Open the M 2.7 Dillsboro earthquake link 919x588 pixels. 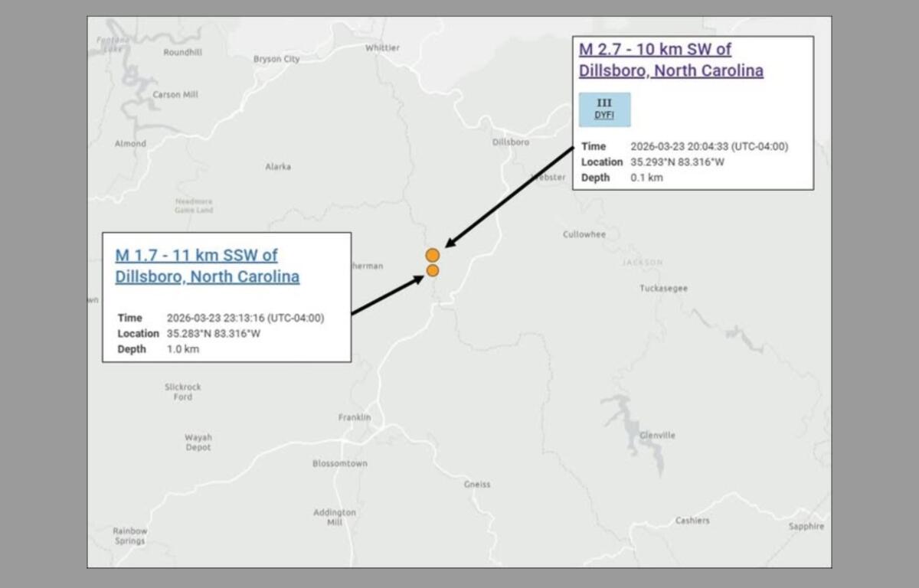click(670, 60)
